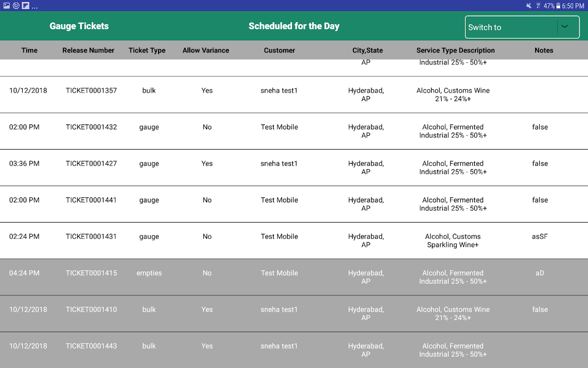Screen dimensions: 588x368
Task: Tap the Wi-Fi signal status icon
Action: [538, 6]
